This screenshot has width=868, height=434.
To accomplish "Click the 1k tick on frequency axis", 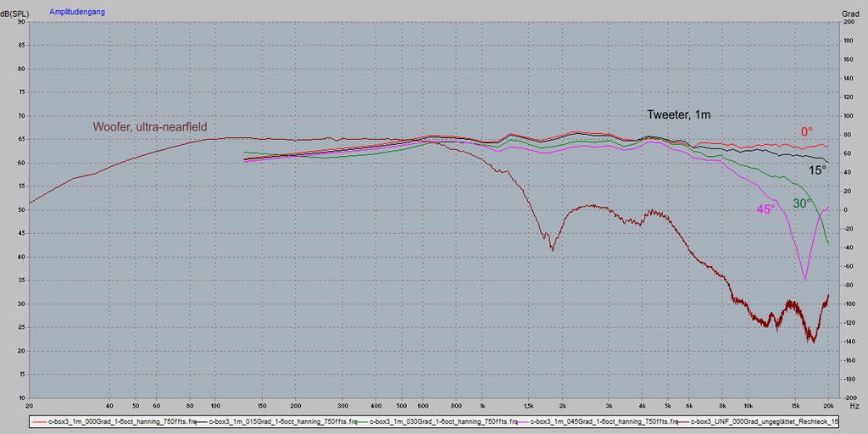I will coord(481,406).
